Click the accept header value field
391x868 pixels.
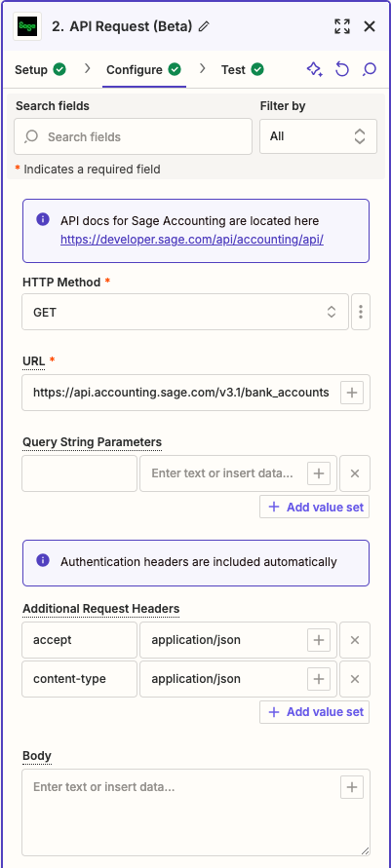(222, 640)
